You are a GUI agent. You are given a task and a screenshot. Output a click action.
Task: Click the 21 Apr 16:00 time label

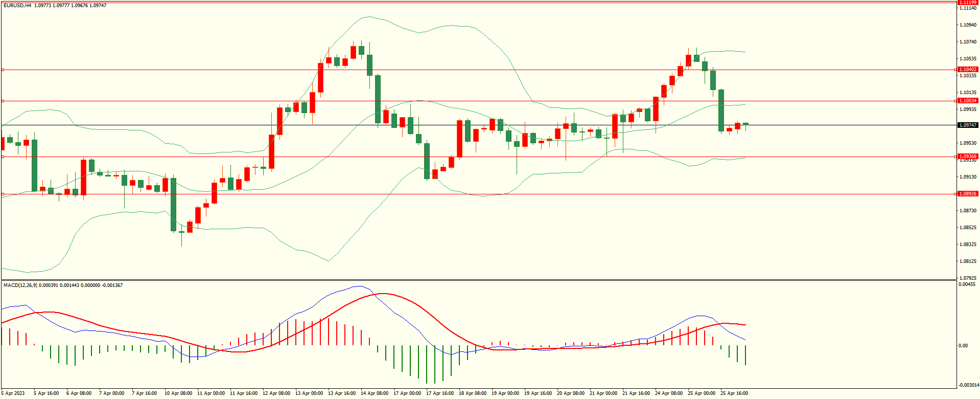point(636,393)
